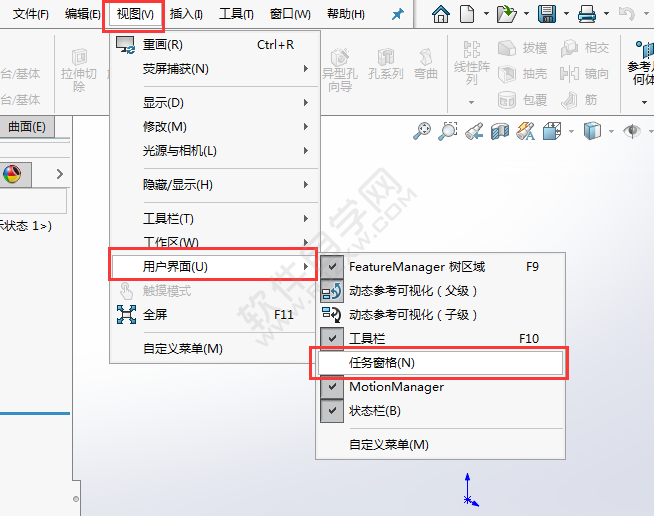
Task: Select 自定义菜单(M) in the user interface submenu
Action: coord(440,445)
